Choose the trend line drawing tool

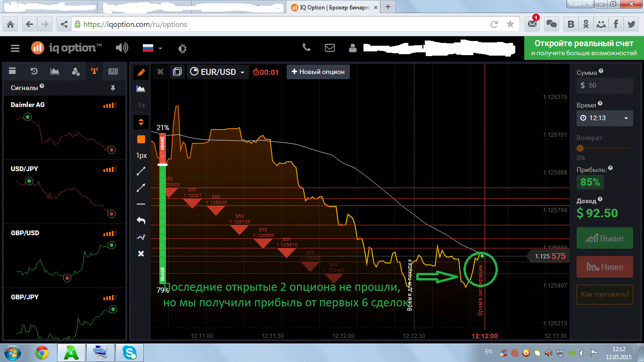tap(140, 171)
